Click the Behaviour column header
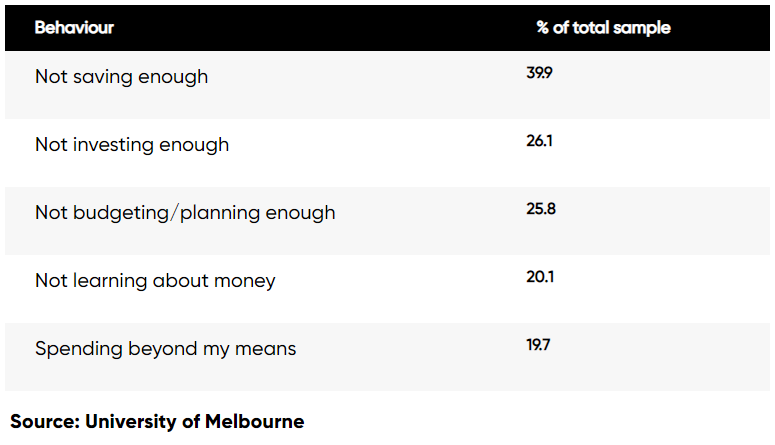775x445 pixels. [x=74, y=28]
